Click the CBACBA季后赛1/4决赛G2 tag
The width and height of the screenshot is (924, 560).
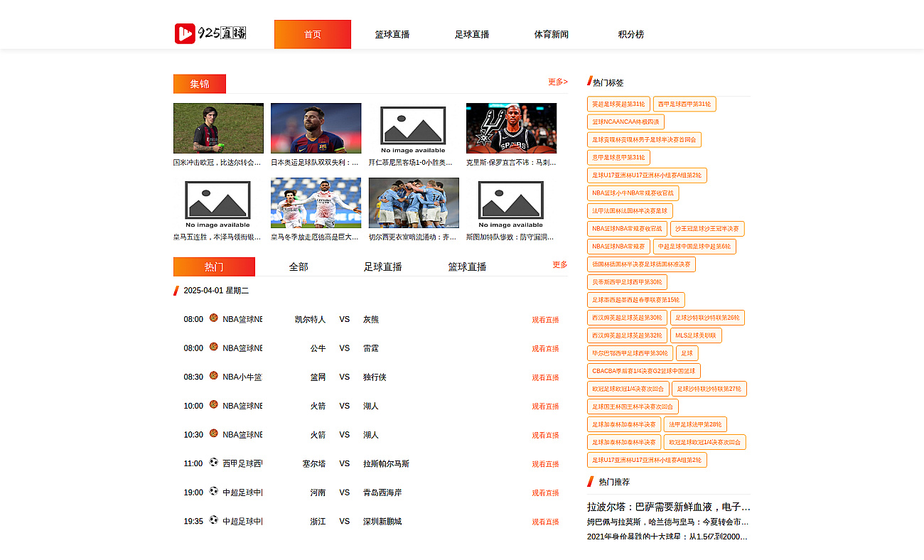click(x=644, y=371)
